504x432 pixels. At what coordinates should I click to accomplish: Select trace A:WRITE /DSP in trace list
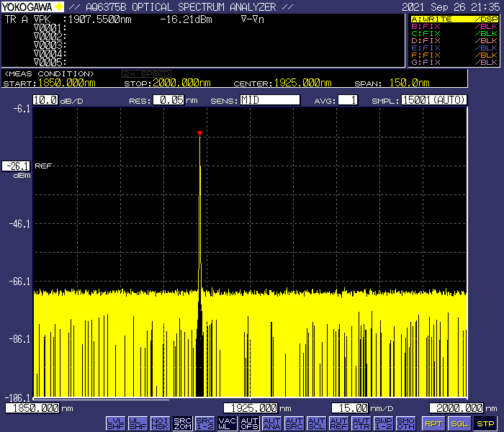454,19
